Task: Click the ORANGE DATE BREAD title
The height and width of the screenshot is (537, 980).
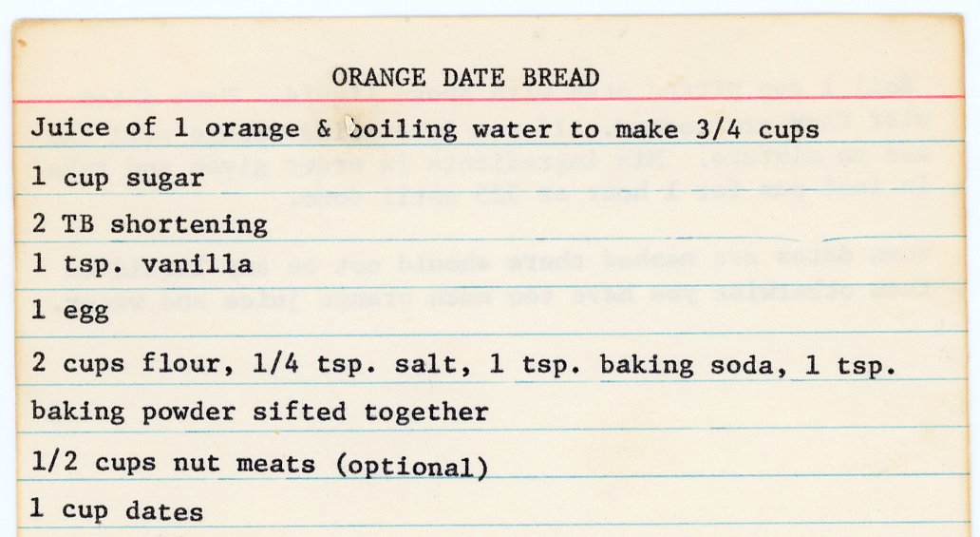Action: coord(465,78)
